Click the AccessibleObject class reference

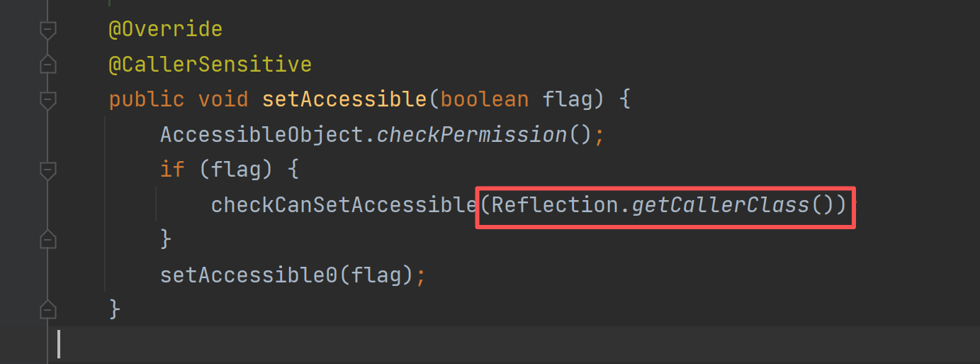(x=261, y=135)
